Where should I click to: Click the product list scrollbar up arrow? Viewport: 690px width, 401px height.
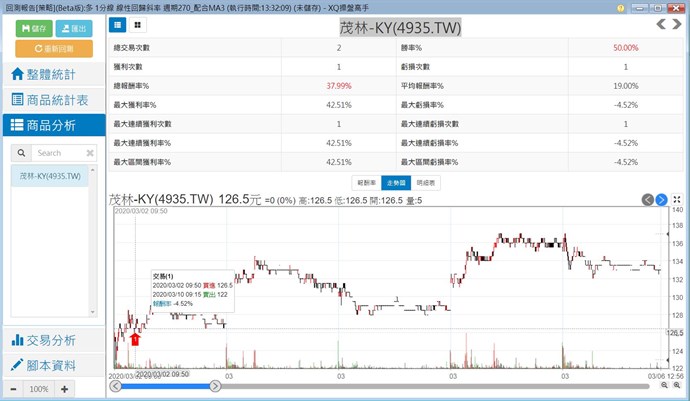pyautogui.click(x=92, y=170)
